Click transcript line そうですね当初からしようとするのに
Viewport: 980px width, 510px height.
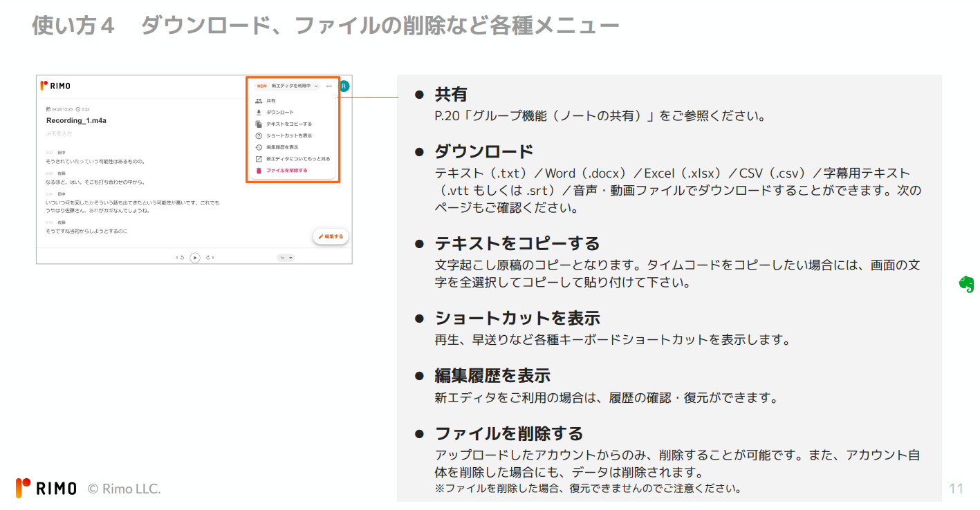coord(86,232)
